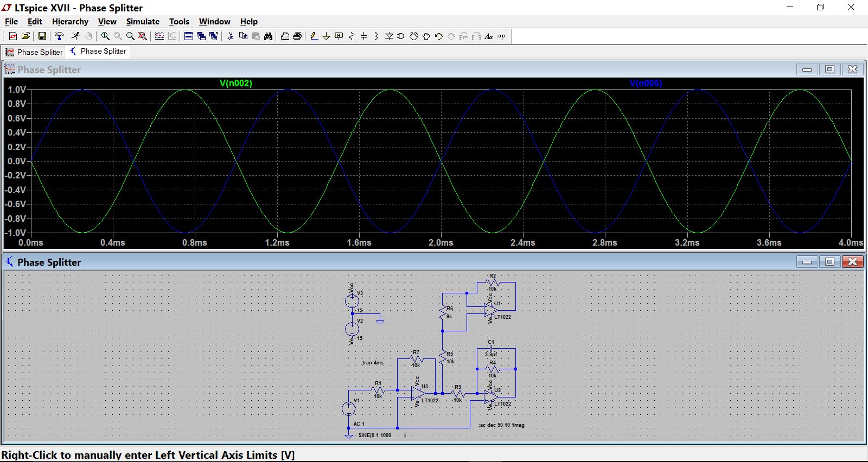Open the Tools menu
The width and height of the screenshot is (868, 462).
point(179,22)
